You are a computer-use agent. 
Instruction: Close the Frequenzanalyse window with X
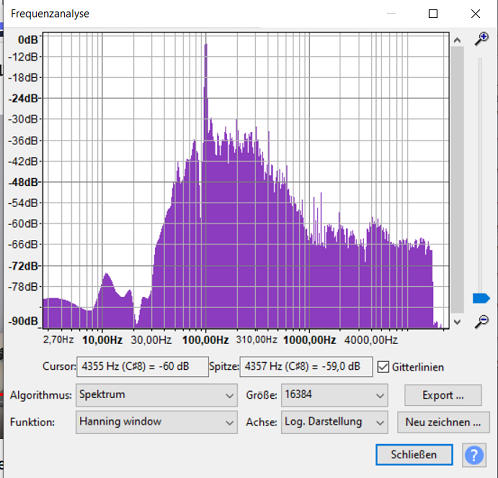(475, 14)
